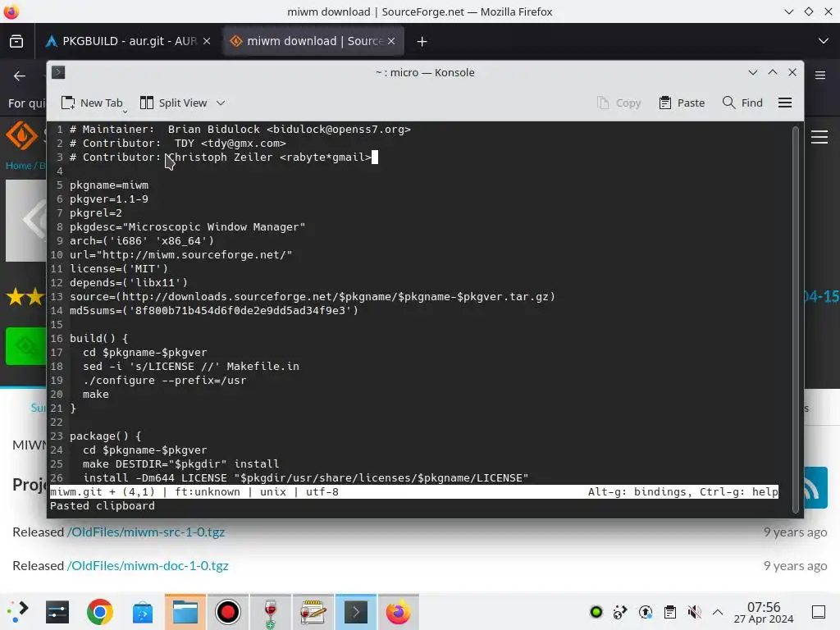Open SourceForge page hamburger menu

pyautogui.click(x=819, y=137)
